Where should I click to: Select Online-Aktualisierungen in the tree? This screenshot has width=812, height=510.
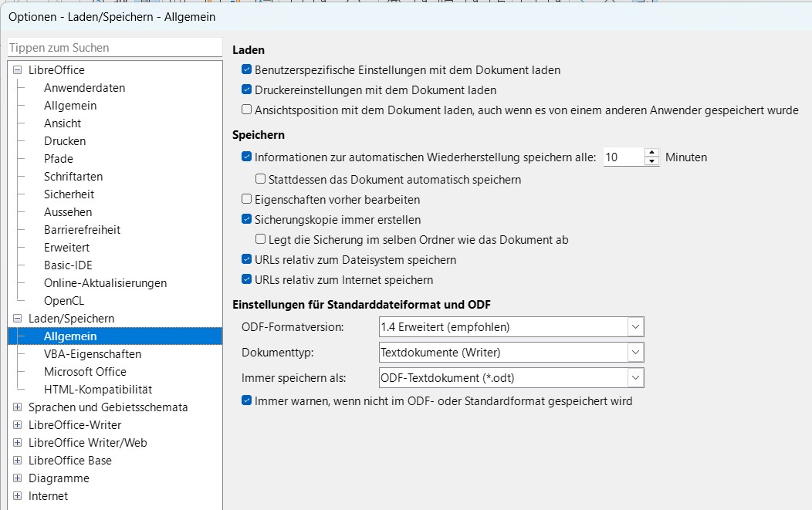click(x=105, y=282)
